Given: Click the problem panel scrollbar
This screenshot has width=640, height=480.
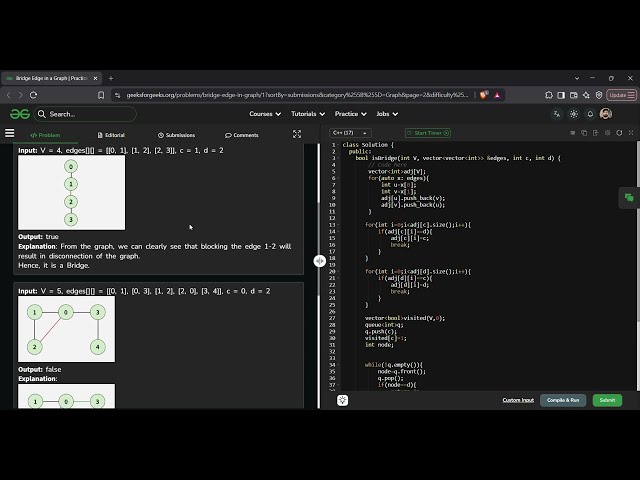Looking at the screenshot, I should click(319, 249).
